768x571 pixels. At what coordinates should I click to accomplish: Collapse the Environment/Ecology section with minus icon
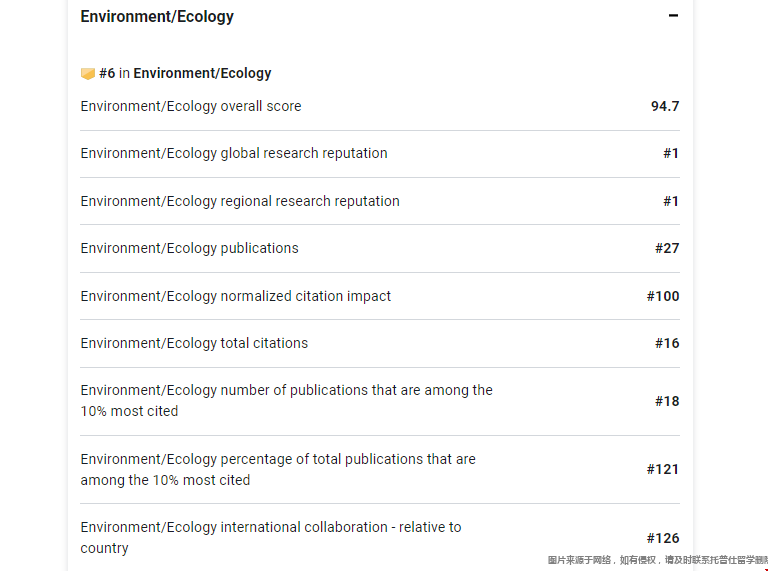pyautogui.click(x=673, y=16)
